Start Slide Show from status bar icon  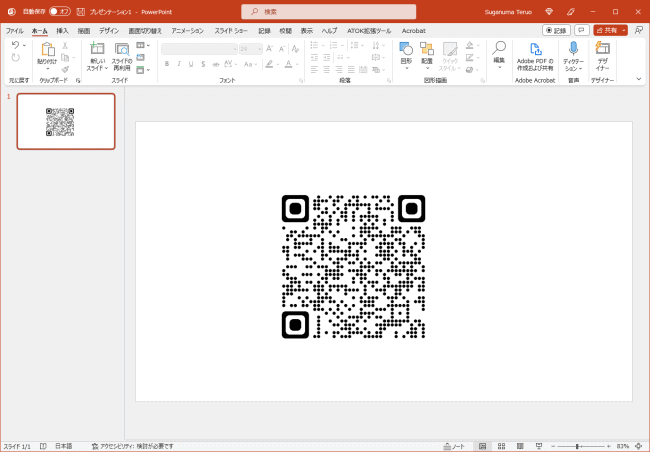(539, 446)
